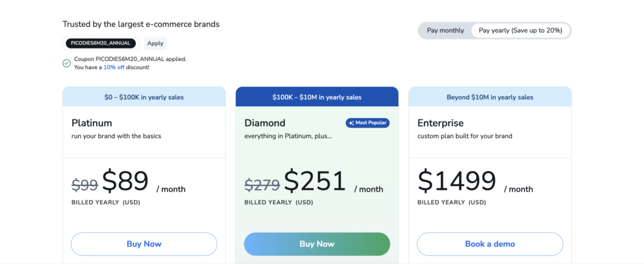
Task: Select the "$100K – $10M in yearly sales" header
Action: (317, 97)
